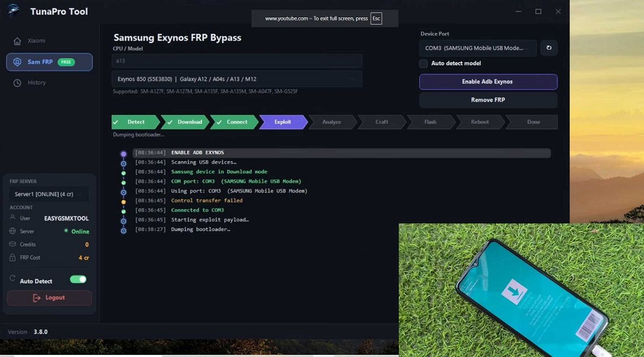The height and width of the screenshot is (357, 644).
Task: Click the TunaPro Tool logo icon
Action: coord(13,10)
